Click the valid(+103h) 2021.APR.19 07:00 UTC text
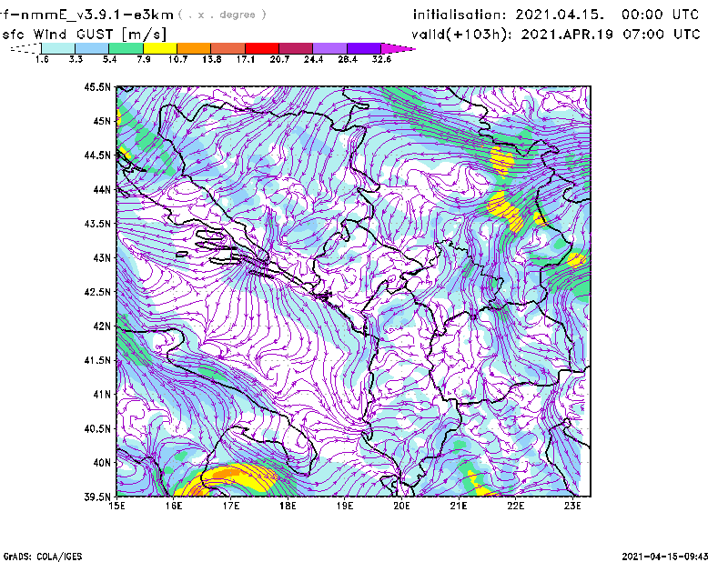Viewport: 728px width, 562px height. pyautogui.click(x=556, y=35)
